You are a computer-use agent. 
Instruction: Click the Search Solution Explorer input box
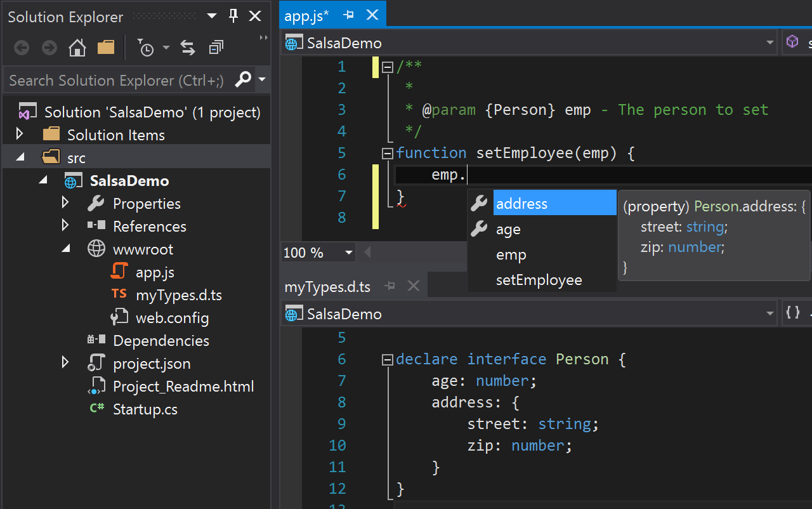114,81
